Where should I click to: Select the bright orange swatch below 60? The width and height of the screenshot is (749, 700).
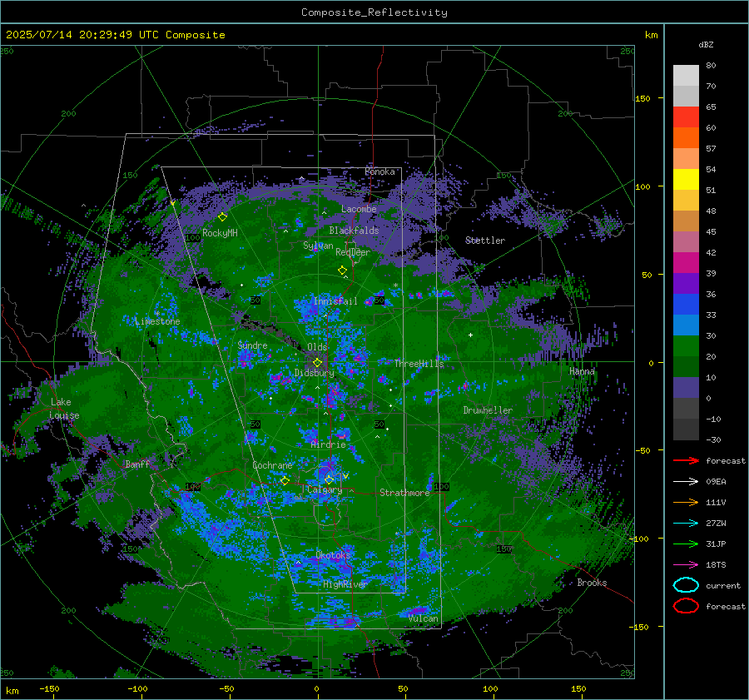pos(686,138)
